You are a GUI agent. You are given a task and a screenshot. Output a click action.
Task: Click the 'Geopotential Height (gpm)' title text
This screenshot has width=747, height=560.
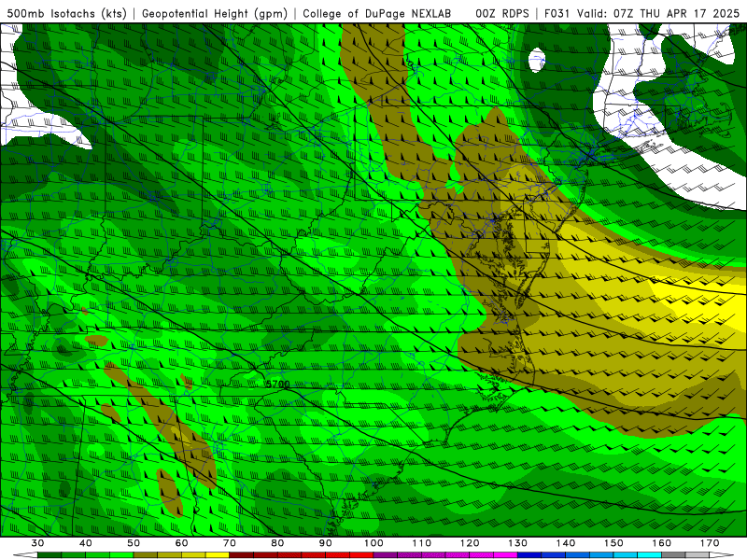pos(215,13)
